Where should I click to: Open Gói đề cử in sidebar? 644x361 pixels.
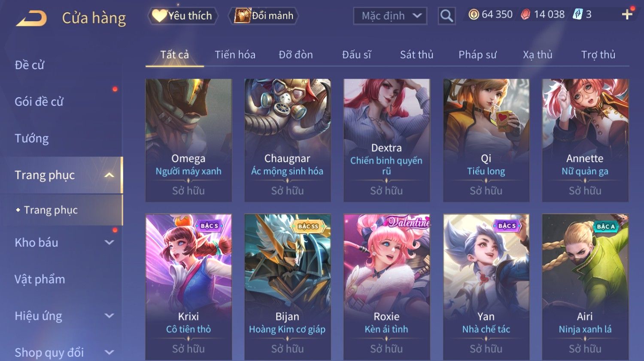click(39, 101)
